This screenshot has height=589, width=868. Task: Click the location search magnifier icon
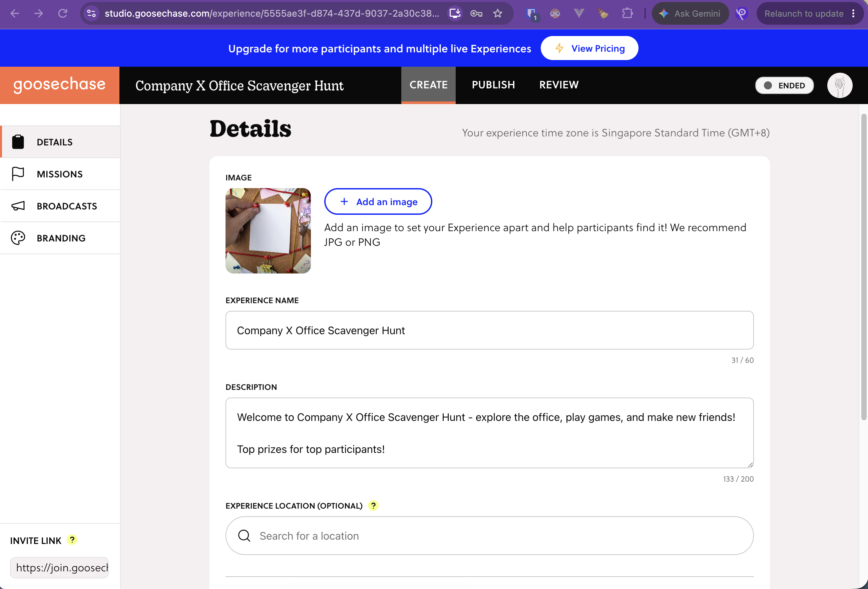pos(244,536)
